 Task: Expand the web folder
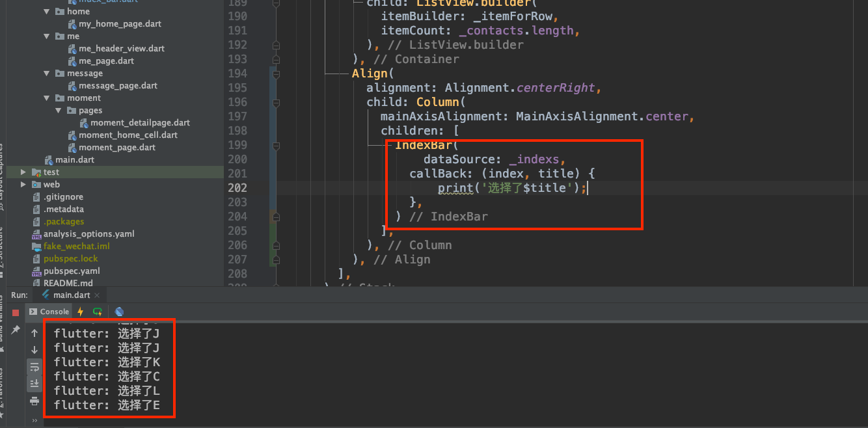click(23, 185)
